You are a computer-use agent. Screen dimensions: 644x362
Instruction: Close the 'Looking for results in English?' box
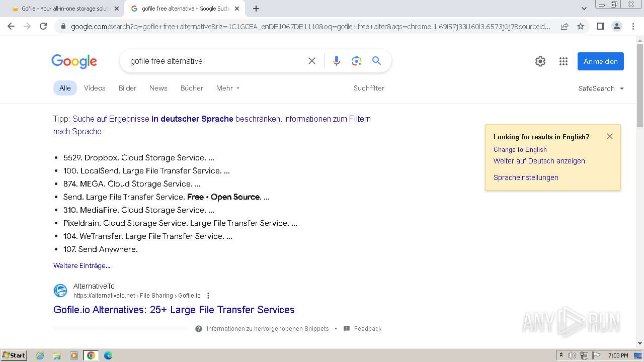click(610, 136)
